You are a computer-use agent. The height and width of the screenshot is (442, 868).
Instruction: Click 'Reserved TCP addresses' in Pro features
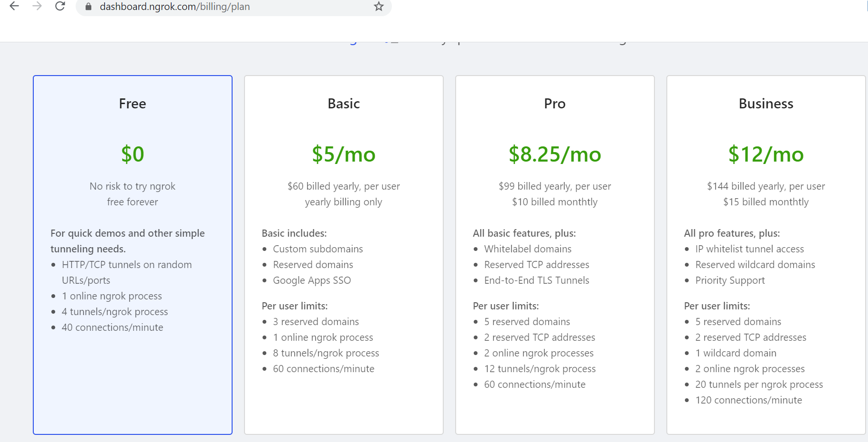pyautogui.click(x=536, y=265)
